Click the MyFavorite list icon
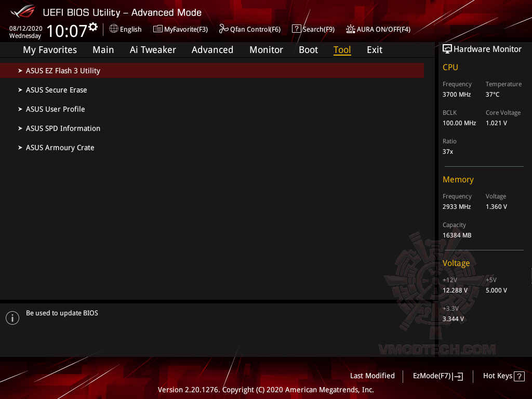This screenshot has width=532, height=399. coord(158,29)
